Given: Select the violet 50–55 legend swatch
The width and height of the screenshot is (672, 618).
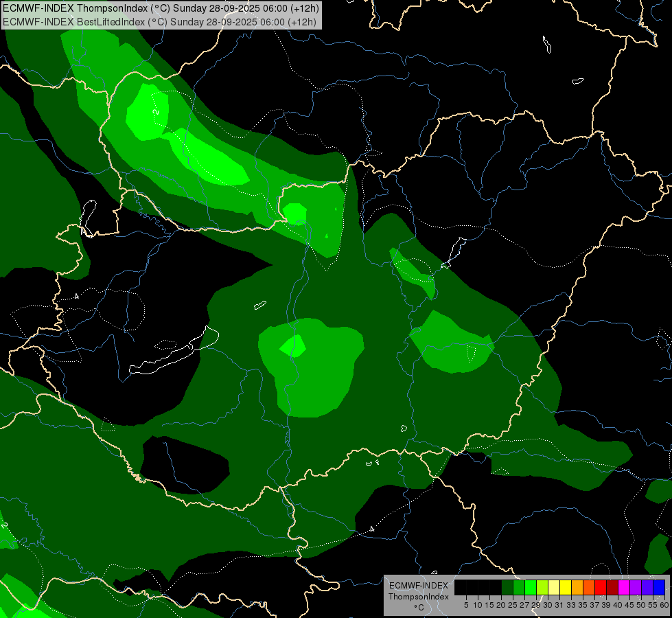Looking at the screenshot, I should 647,587.
